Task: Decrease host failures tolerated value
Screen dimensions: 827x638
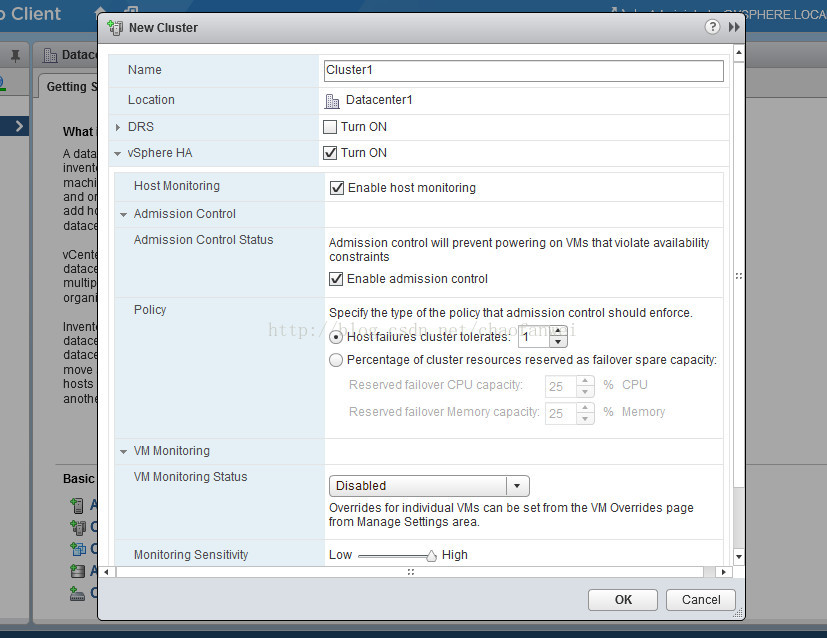Action: click(558, 342)
